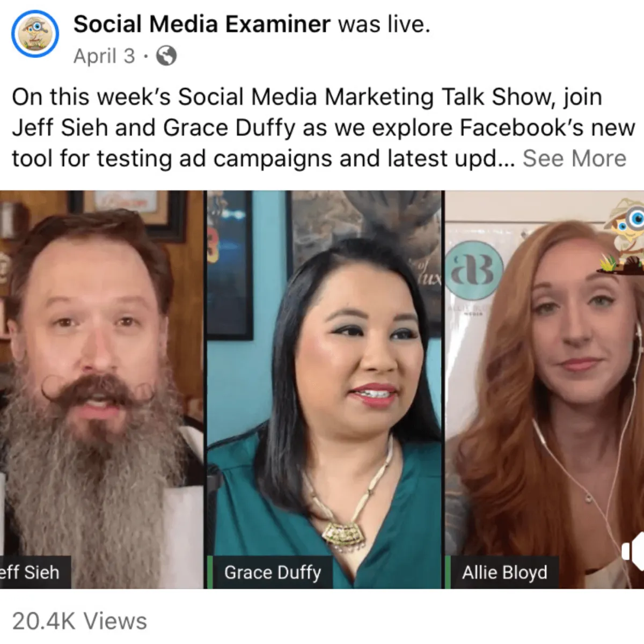The width and height of the screenshot is (644, 644).
Task: Click the globe public-audience icon
Action: (x=166, y=56)
